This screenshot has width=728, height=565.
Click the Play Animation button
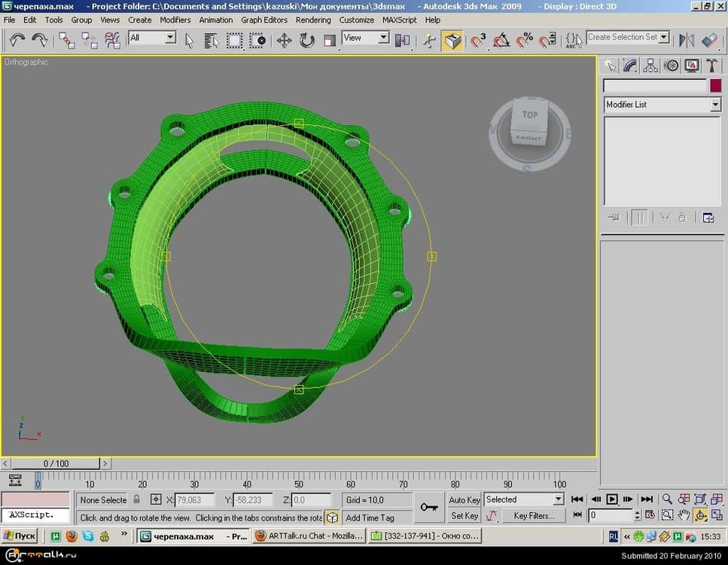pyautogui.click(x=612, y=499)
